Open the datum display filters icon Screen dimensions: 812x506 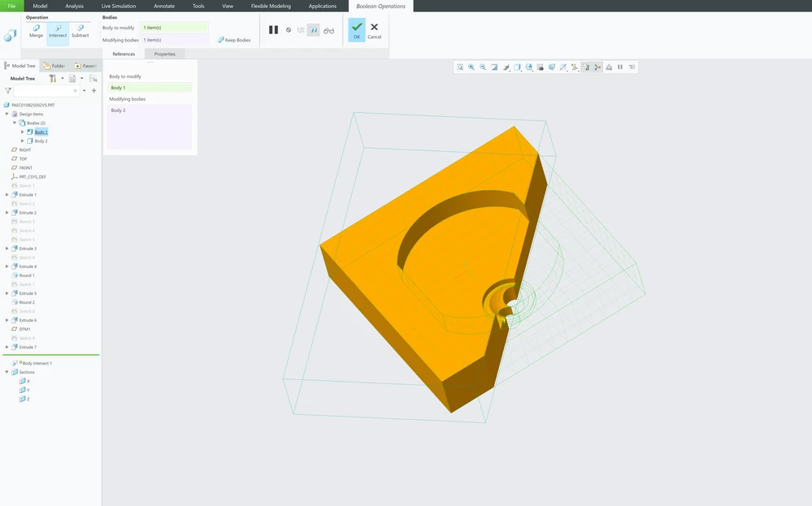(x=563, y=67)
